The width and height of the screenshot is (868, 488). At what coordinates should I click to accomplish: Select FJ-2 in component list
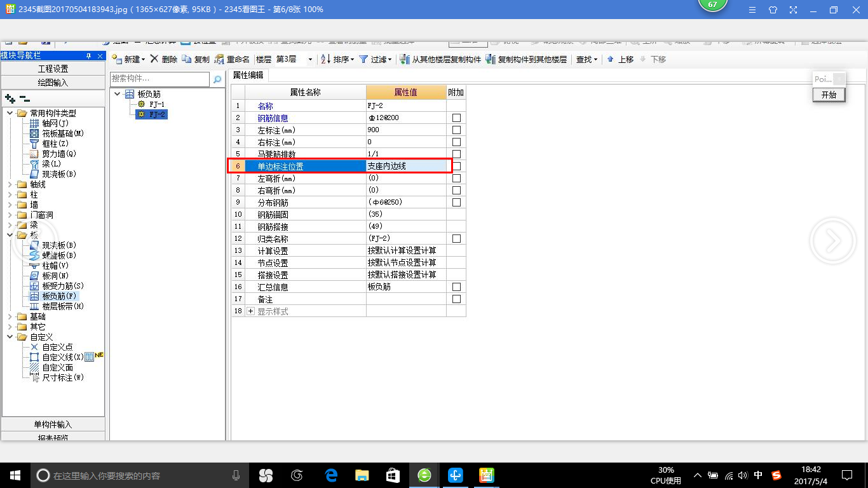click(152, 114)
